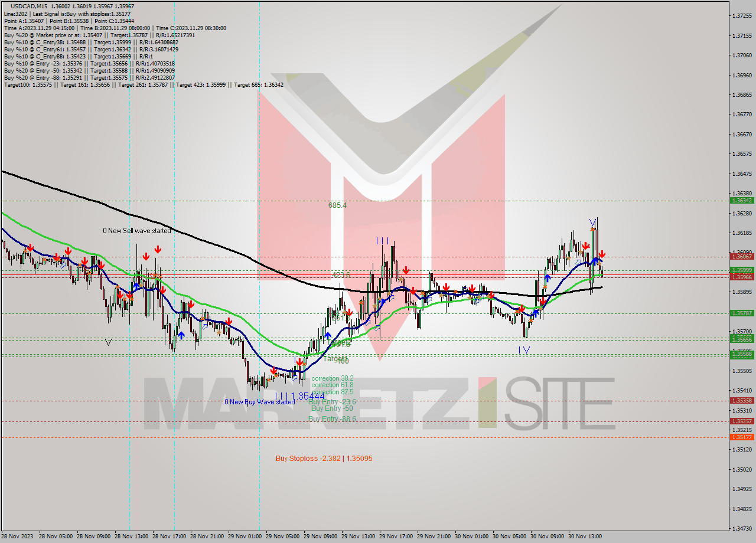Click the green 1.35656 price level tag
The width and height of the screenshot is (756, 543).
pyautogui.click(x=742, y=339)
